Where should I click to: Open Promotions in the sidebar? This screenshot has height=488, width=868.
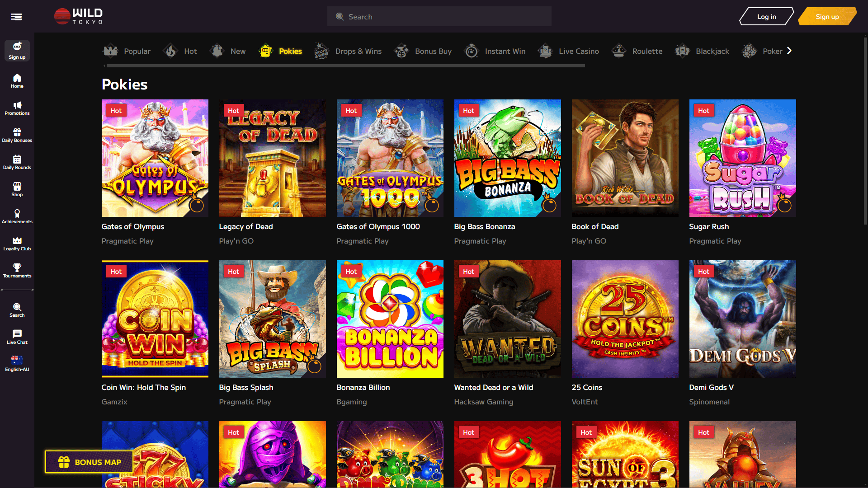[17, 108]
